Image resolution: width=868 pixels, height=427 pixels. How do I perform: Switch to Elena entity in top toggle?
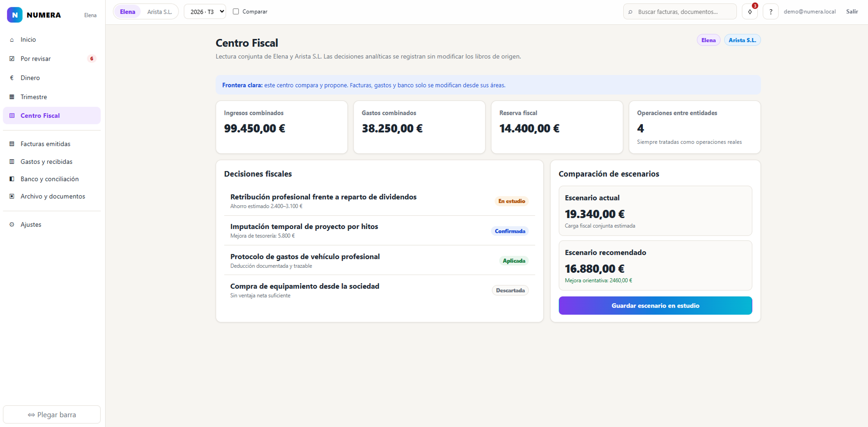[127, 12]
